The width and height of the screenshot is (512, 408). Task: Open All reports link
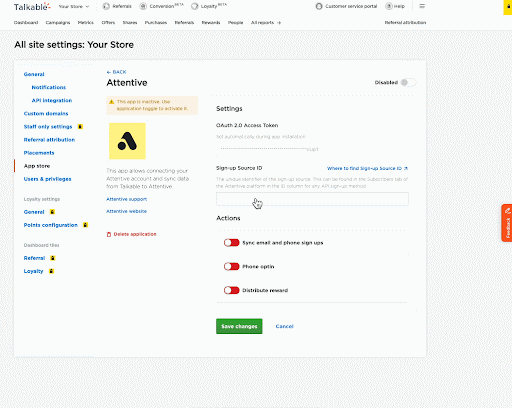tap(266, 23)
